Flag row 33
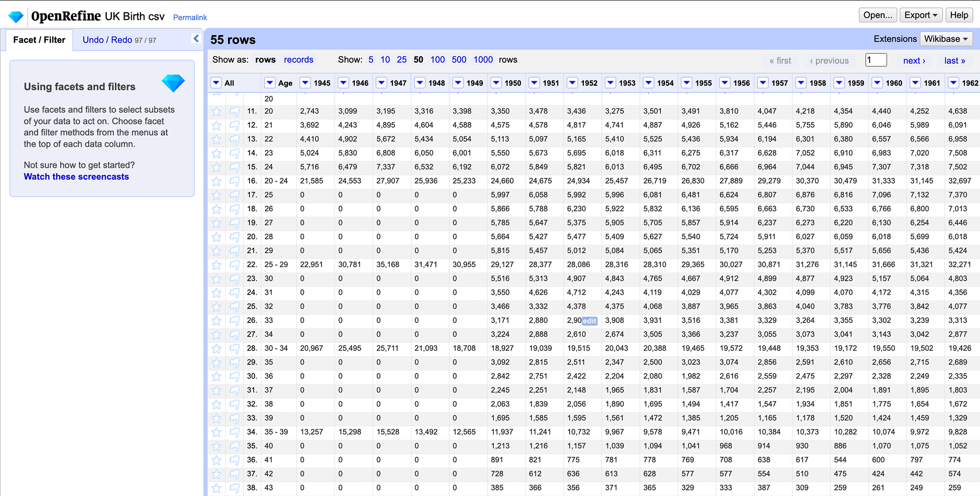Viewport: 980px width, 496px height. 234,418
